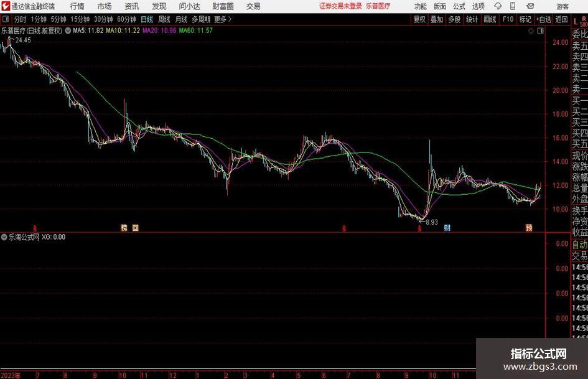Toggle left panel icon beside 分时

click(x=6, y=19)
